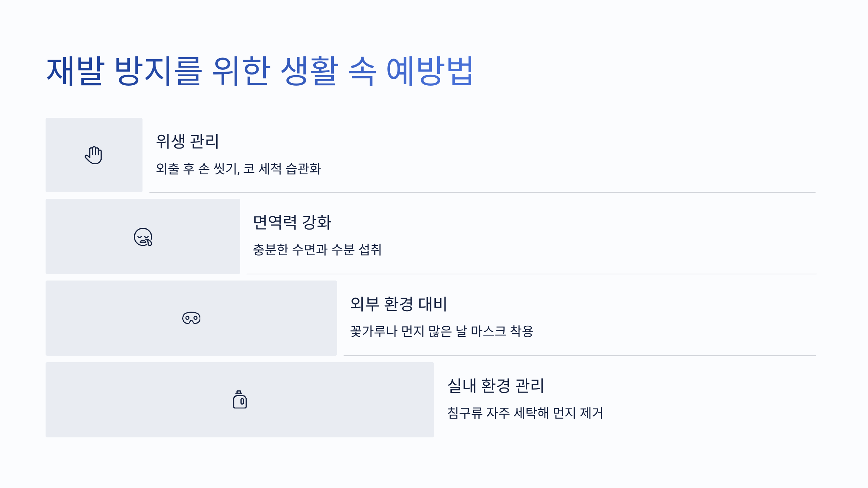Image resolution: width=868 pixels, height=488 pixels.
Task: Click the heading 위생 관리
Action: click(x=187, y=141)
